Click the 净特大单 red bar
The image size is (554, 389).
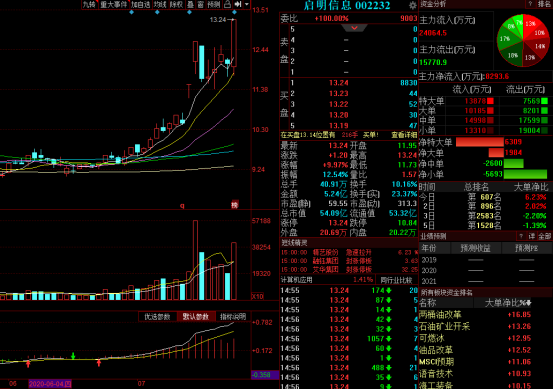(x=479, y=142)
